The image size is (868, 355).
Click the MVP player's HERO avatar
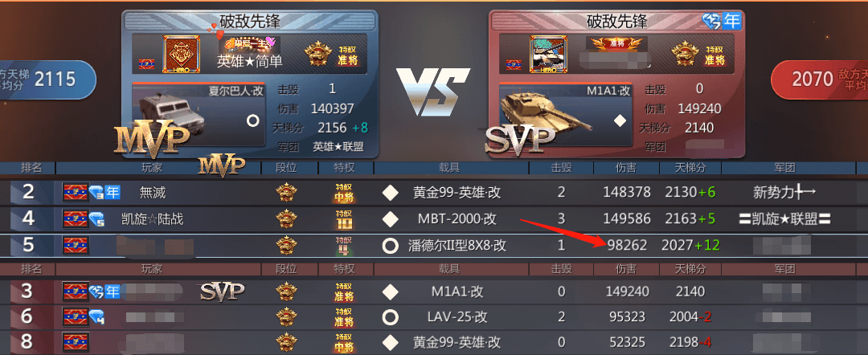point(181,54)
